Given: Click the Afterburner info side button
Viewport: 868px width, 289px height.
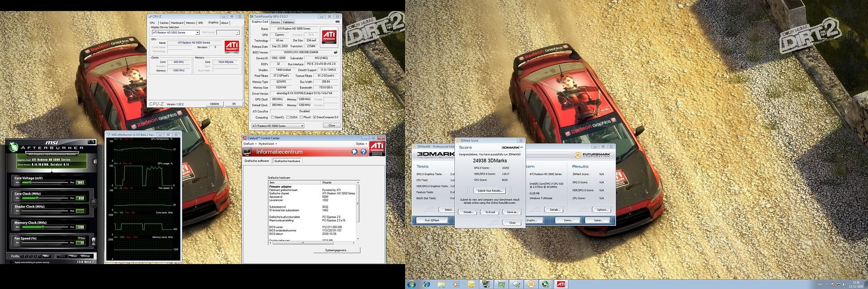Looking at the screenshot, I should 94,161.
